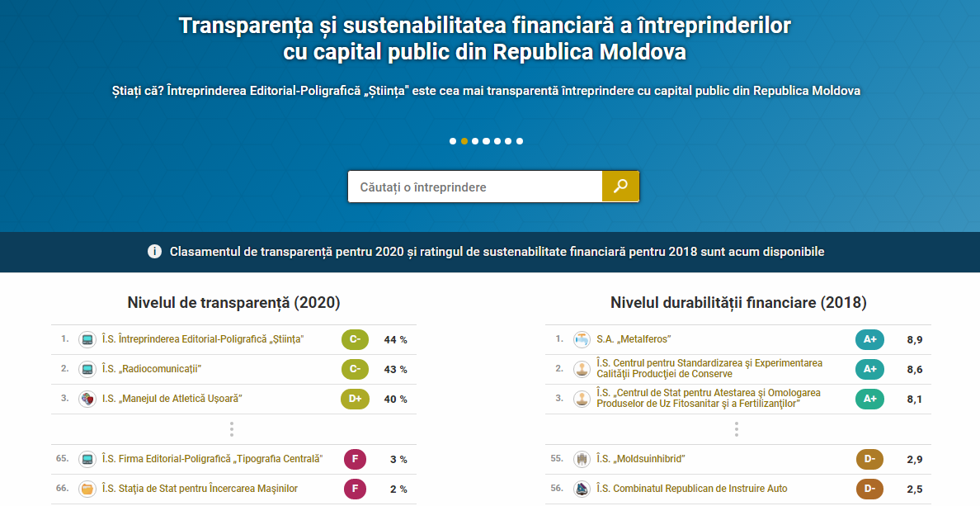Click icon next to S.A. „Metalferos”
Image resolution: width=980 pixels, height=506 pixels.
click(582, 339)
